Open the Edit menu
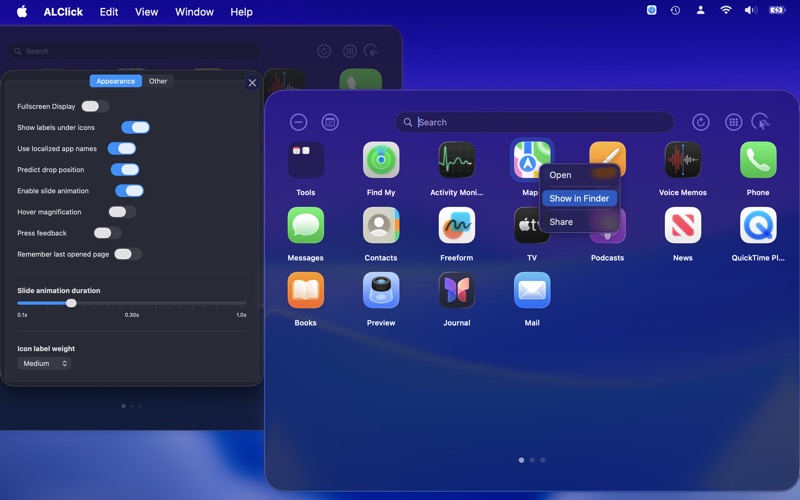Viewport: 800px width, 500px height. (109, 12)
